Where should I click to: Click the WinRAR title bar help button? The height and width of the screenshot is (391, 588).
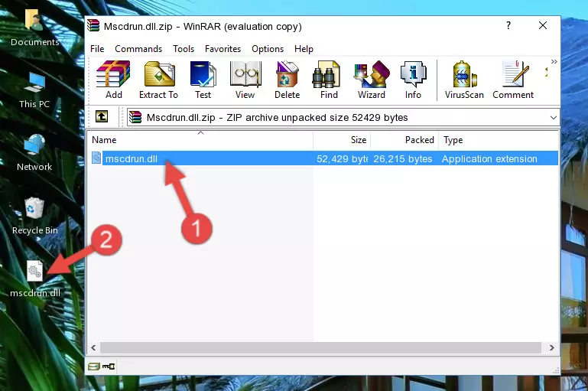[x=508, y=25]
